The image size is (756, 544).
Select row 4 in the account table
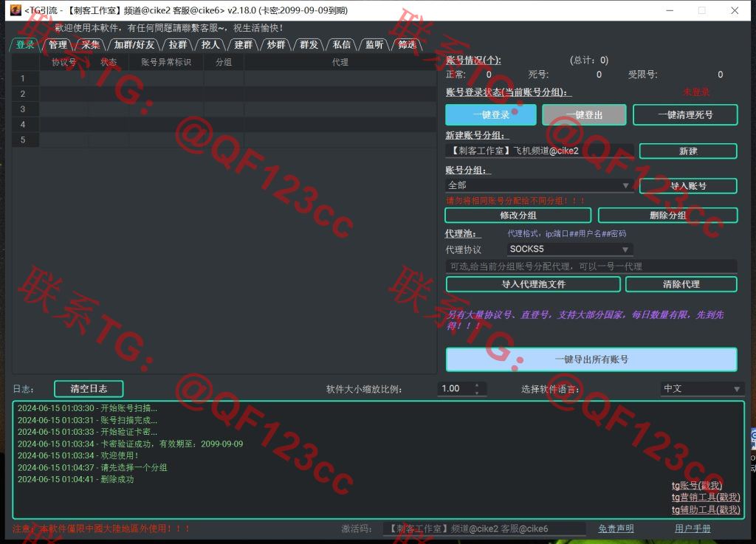coord(224,124)
